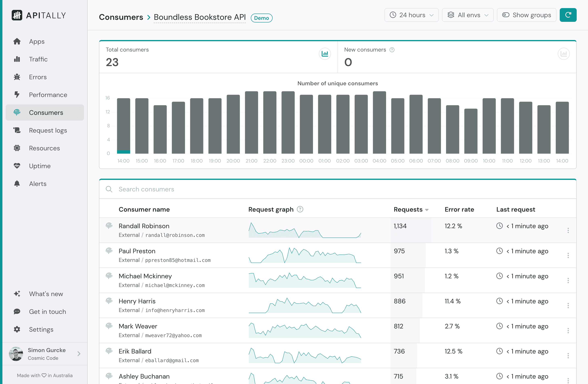Click the fingerprint icon next to Randall Robinson
Viewport: 588px width, 384px height.
[109, 226]
